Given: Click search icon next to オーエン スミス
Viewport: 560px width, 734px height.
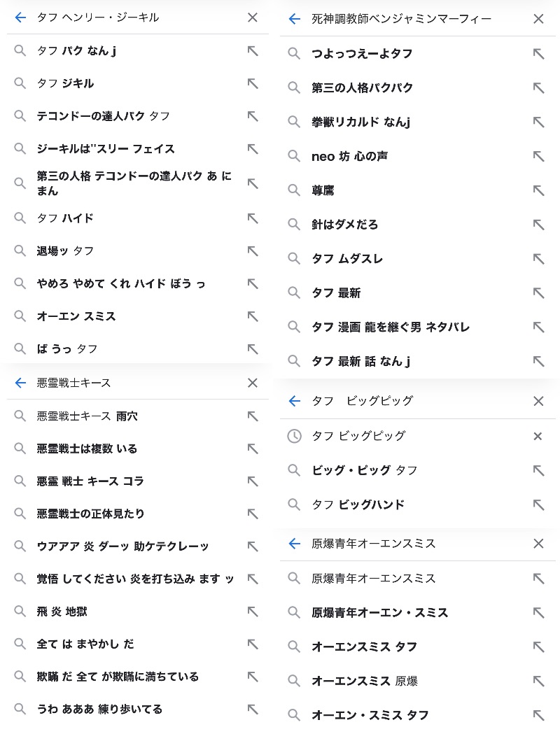Looking at the screenshot, I should coord(20,316).
